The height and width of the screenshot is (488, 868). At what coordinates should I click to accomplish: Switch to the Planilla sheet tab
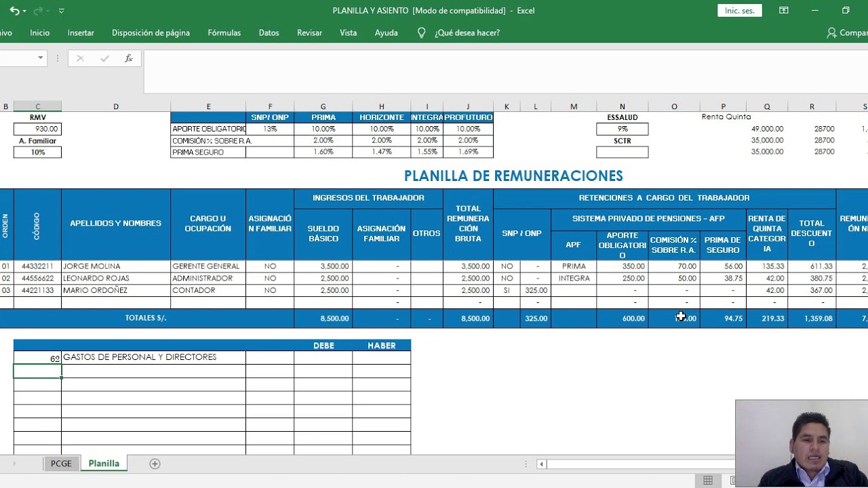tap(104, 464)
